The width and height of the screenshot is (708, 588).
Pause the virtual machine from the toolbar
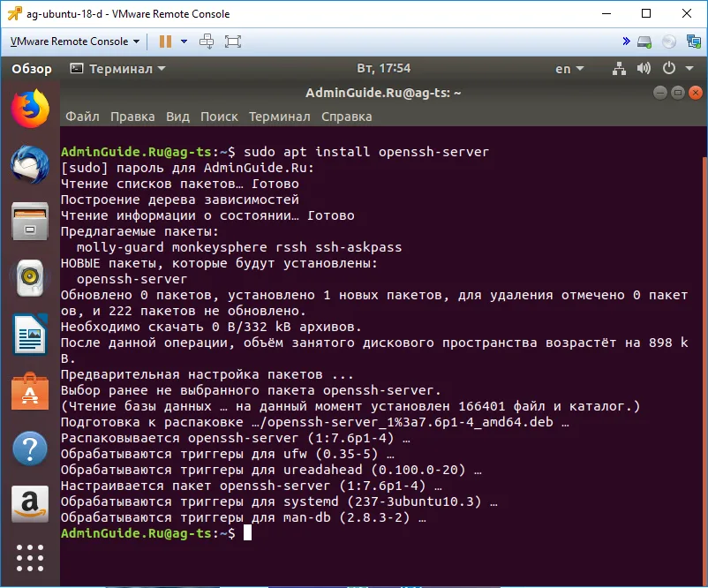point(165,41)
